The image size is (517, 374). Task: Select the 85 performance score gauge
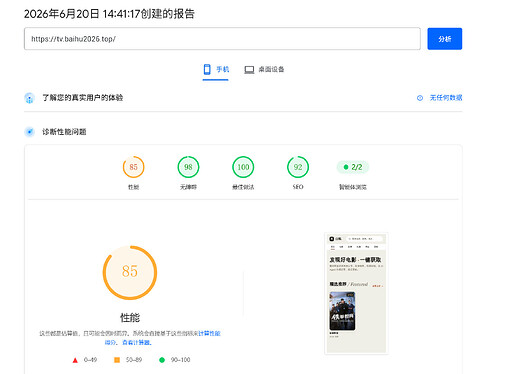click(x=133, y=167)
